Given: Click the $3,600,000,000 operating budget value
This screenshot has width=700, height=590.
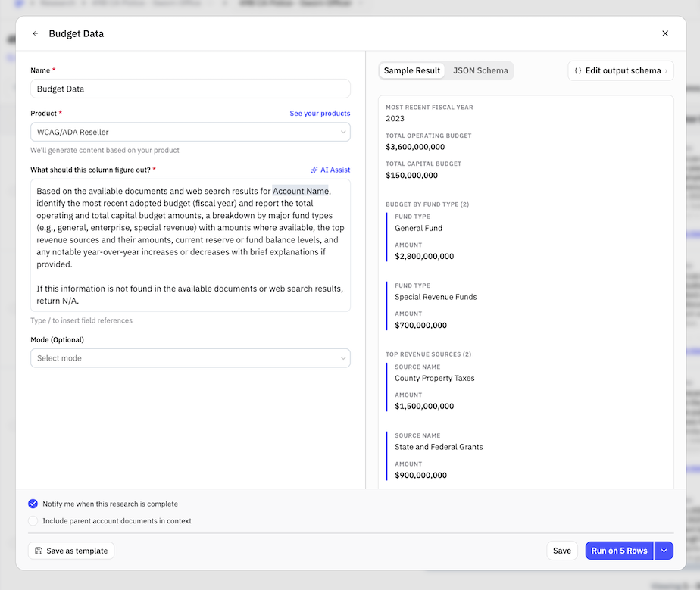Looking at the screenshot, I should point(415,147).
